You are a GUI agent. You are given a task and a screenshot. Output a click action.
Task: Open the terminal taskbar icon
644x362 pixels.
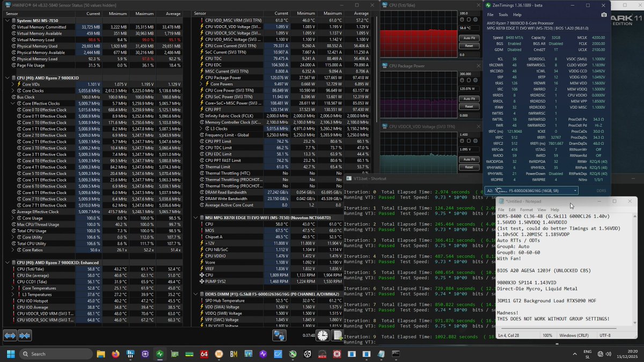pyautogui.click(x=396, y=354)
